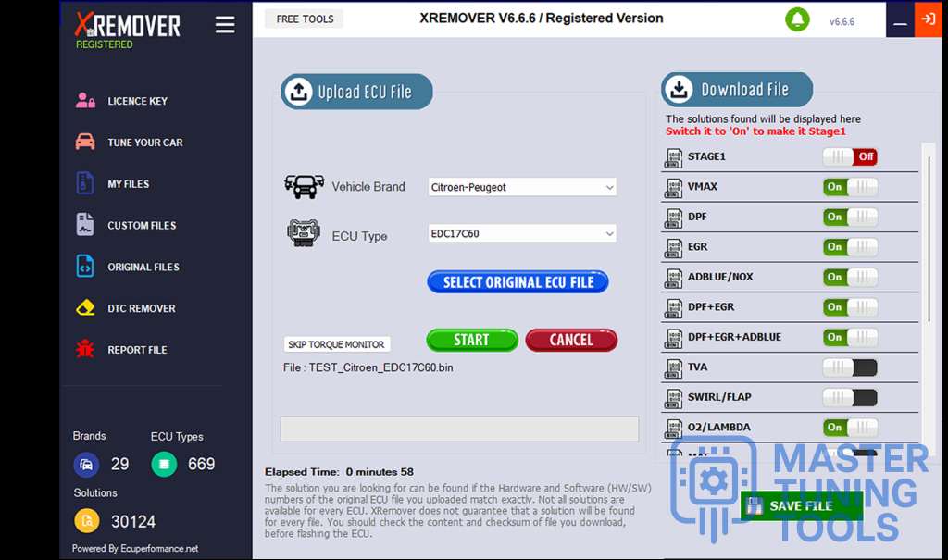This screenshot has height=560, width=948.
Task: Click the orange logout arrow icon
Action: [x=928, y=19]
